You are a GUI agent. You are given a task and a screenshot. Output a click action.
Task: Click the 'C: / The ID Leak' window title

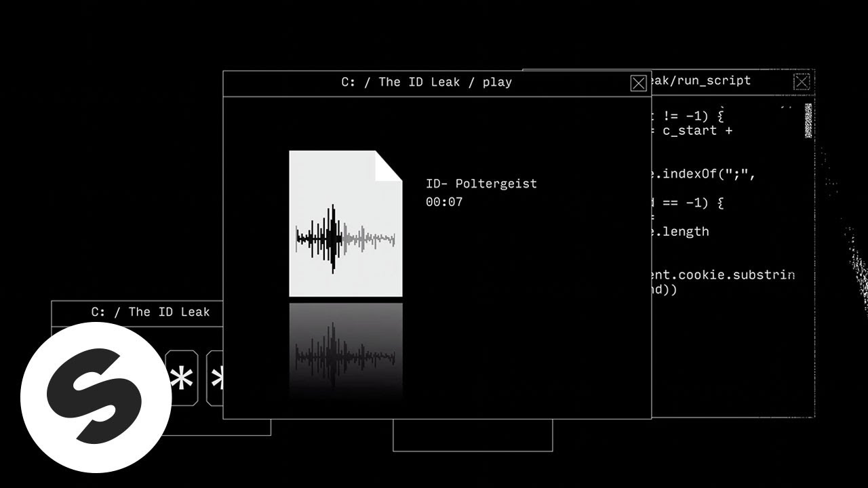point(151,312)
